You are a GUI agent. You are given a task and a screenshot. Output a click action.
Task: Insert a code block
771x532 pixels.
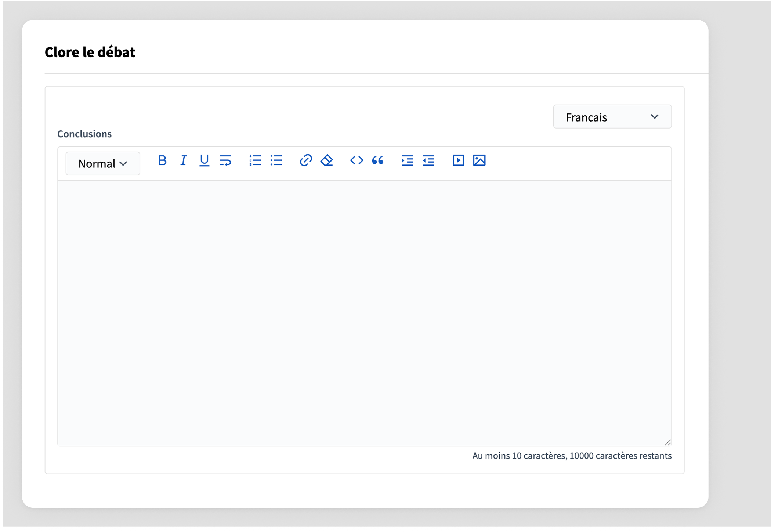point(356,160)
